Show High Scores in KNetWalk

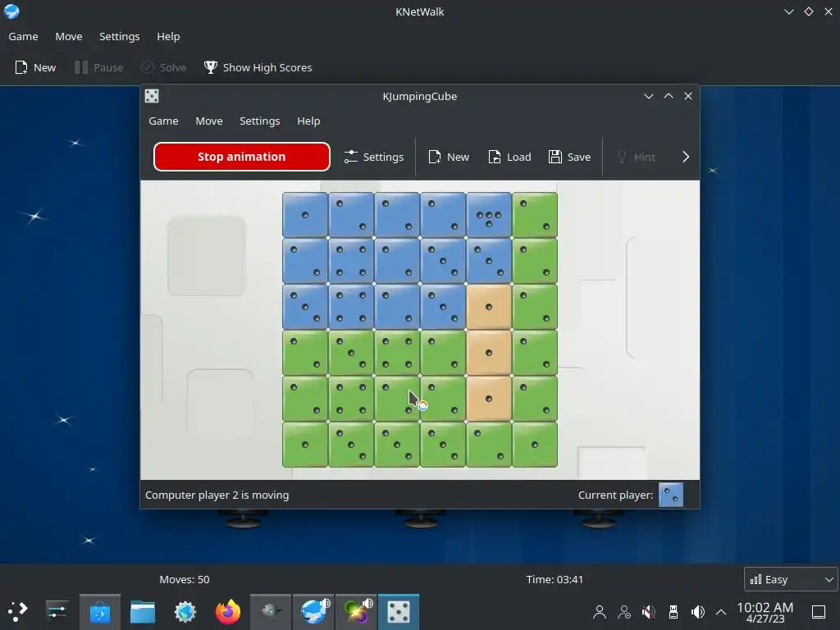[x=258, y=67]
